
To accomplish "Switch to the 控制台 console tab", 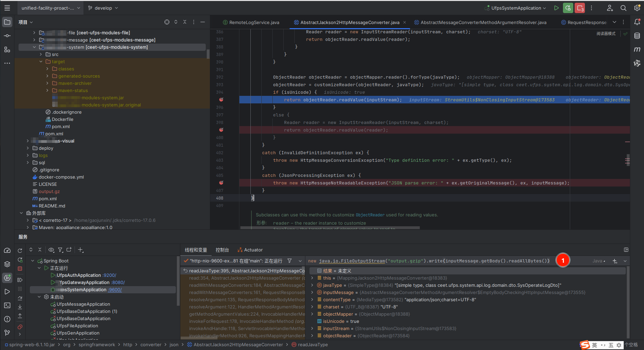I will coord(222,250).
